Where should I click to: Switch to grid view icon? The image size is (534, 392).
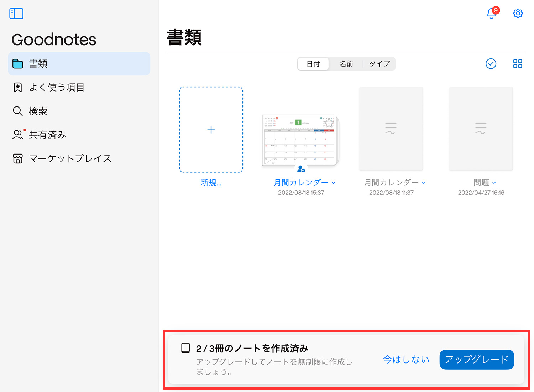tap(518, 64)
